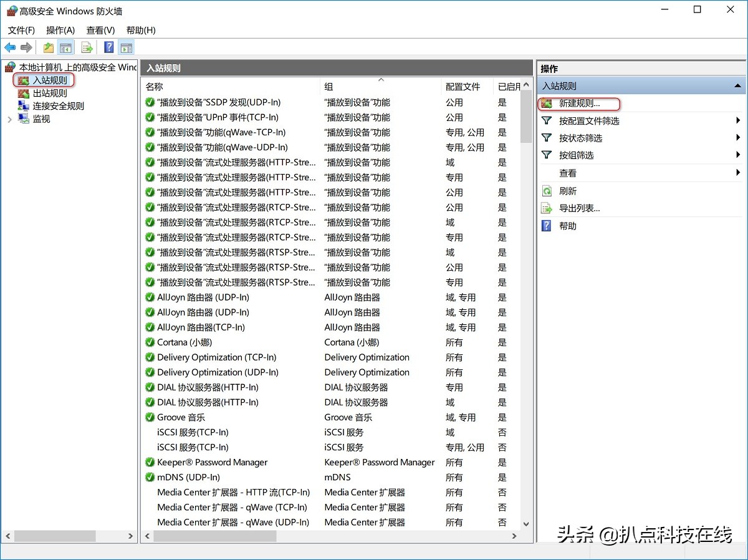Click the show/hide console tree toolbar icon
Screen dimensions: 748x560
click(x=66, y=47)
